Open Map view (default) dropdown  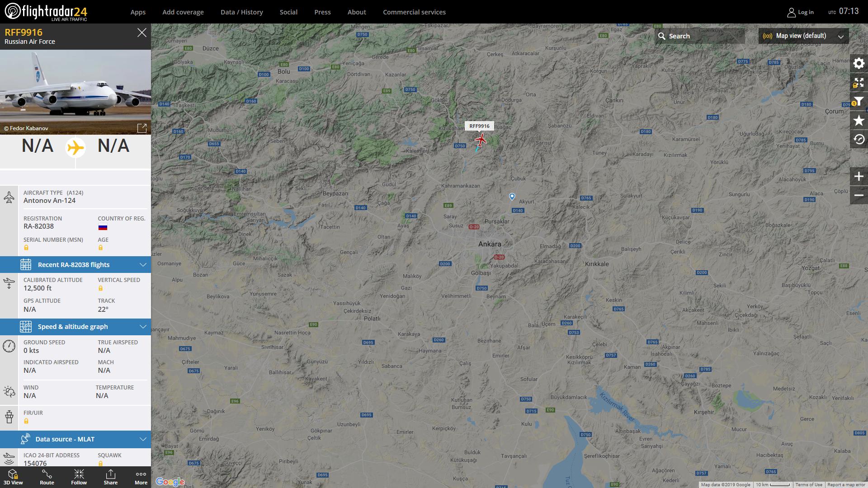pyautogui.click(x=803, y=36)
